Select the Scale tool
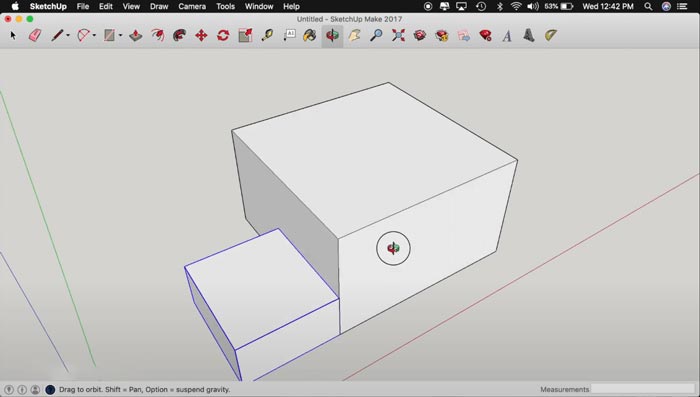Screen dimensions: 700x397 pos(245,35)
